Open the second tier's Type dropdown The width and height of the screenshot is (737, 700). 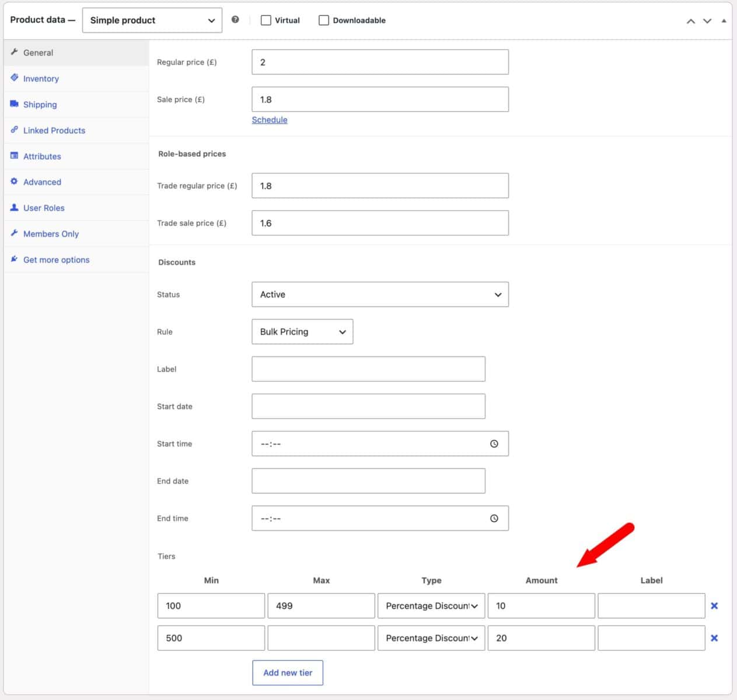pyautogui.click(x=431, y=638)
